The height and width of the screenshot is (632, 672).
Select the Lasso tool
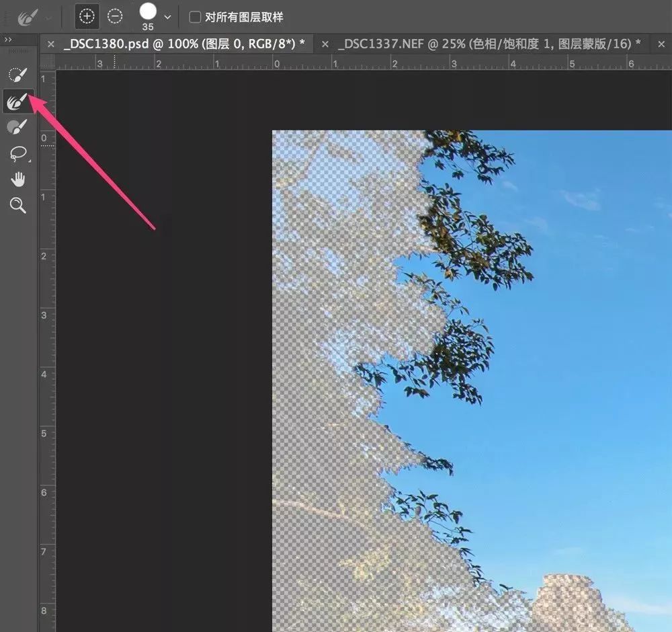18,153
